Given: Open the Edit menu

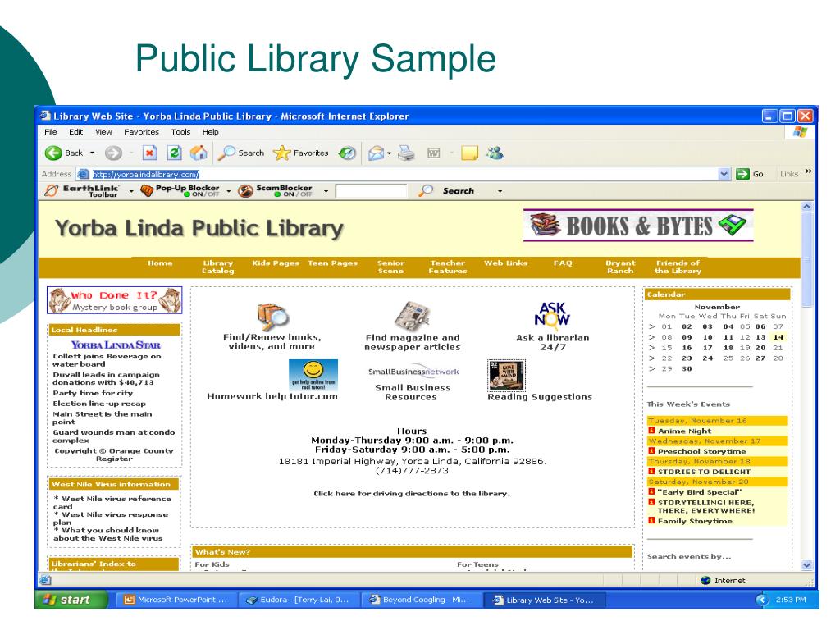Looking at the screenshot, I should click(75, 132).
